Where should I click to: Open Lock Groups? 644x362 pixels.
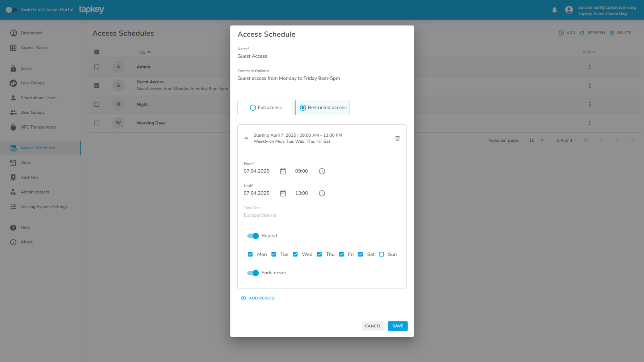[x=33, y=83]
